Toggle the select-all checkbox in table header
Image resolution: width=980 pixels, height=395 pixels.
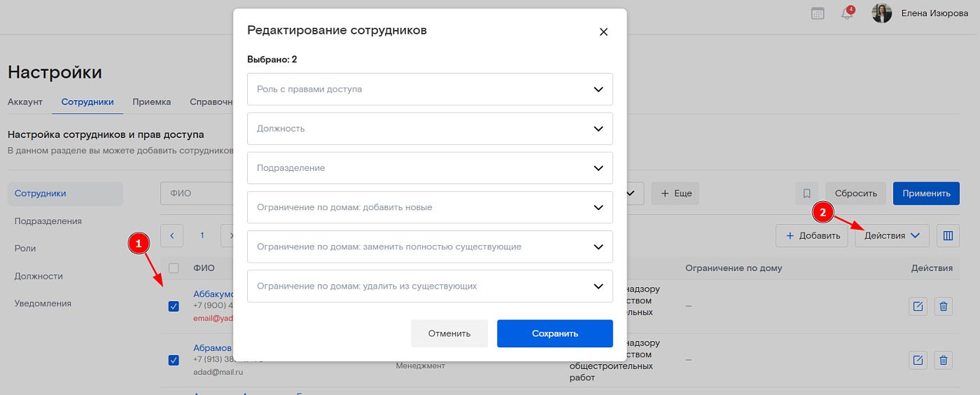point(174,268)
